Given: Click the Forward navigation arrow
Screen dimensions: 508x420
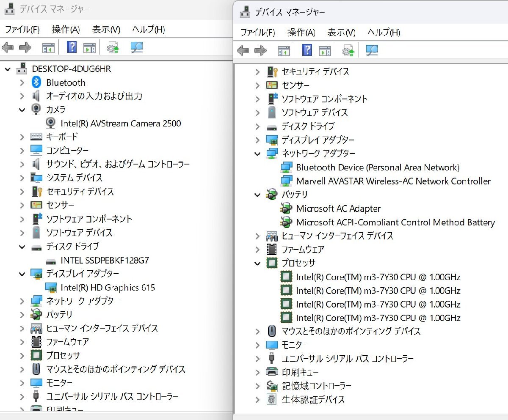Looking at the screenshot, I should pyautogui.click(x=25, y=47).
